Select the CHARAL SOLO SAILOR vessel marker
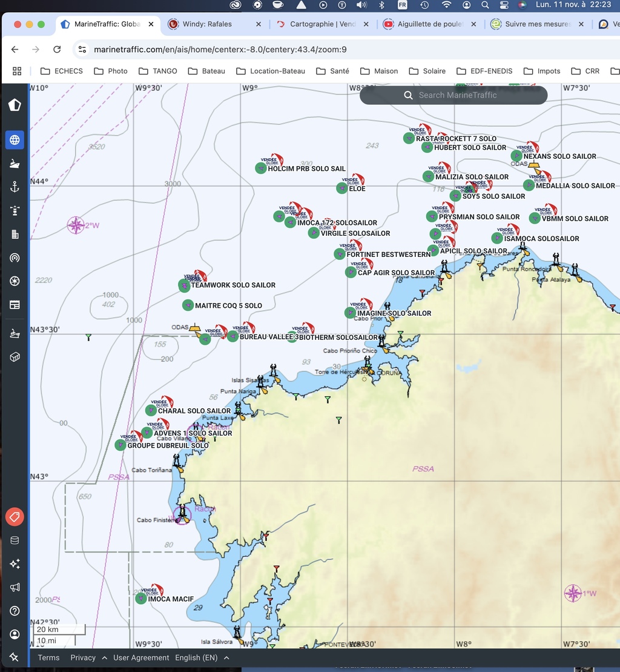 pos(151,410)
